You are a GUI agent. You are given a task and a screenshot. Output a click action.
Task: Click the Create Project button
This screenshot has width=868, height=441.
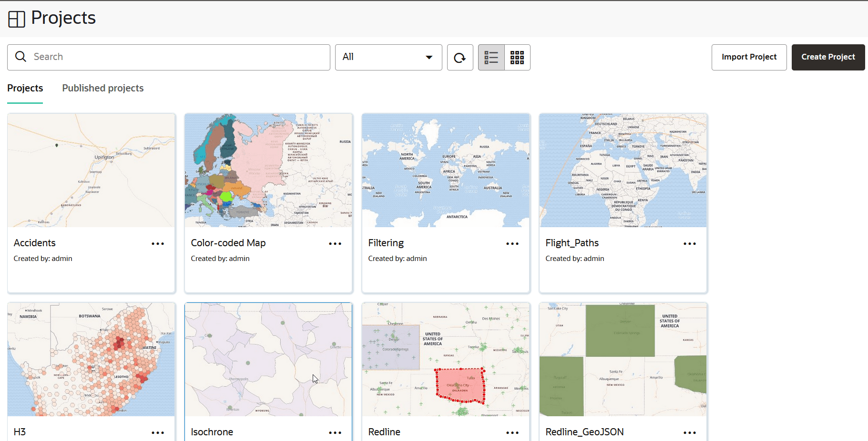click(828, 57)
